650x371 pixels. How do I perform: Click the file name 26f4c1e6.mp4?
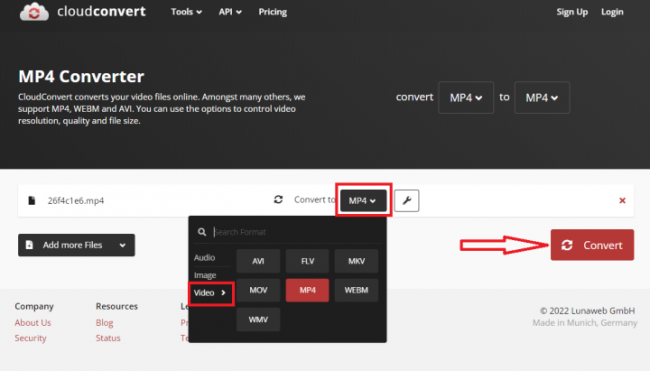76,201
